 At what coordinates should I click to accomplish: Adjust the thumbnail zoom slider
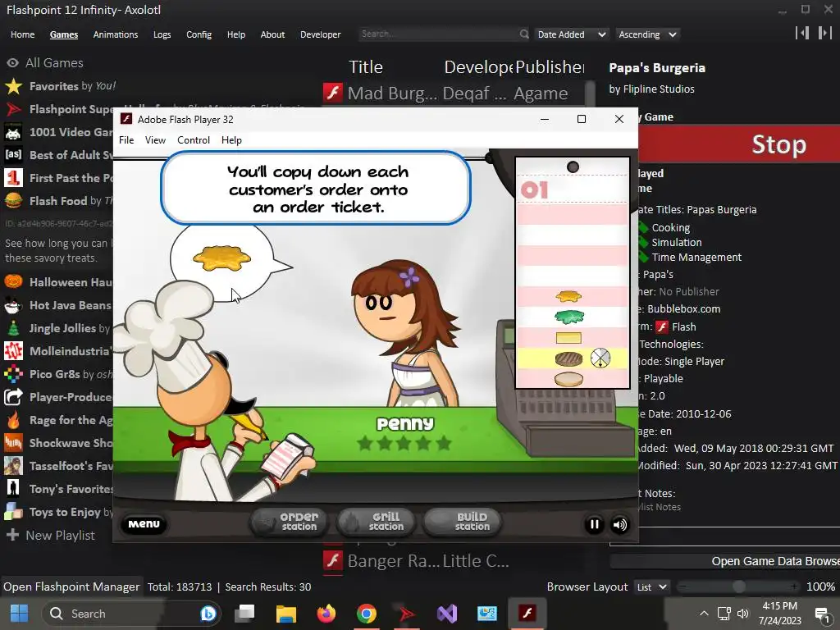[x=739, y=587]
